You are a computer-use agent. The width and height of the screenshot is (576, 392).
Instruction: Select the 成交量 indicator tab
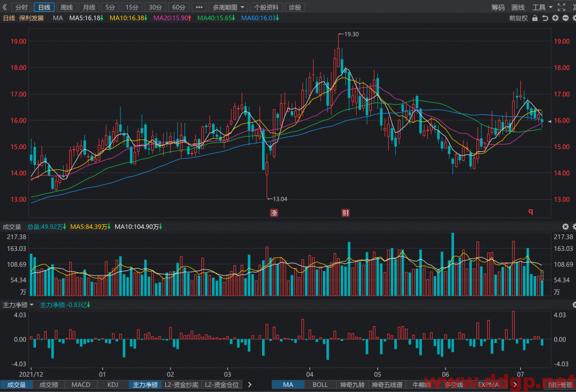point(16,385)
